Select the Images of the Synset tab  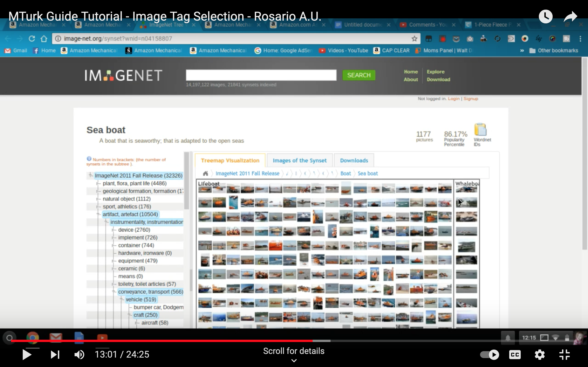(x=300, y=160)
